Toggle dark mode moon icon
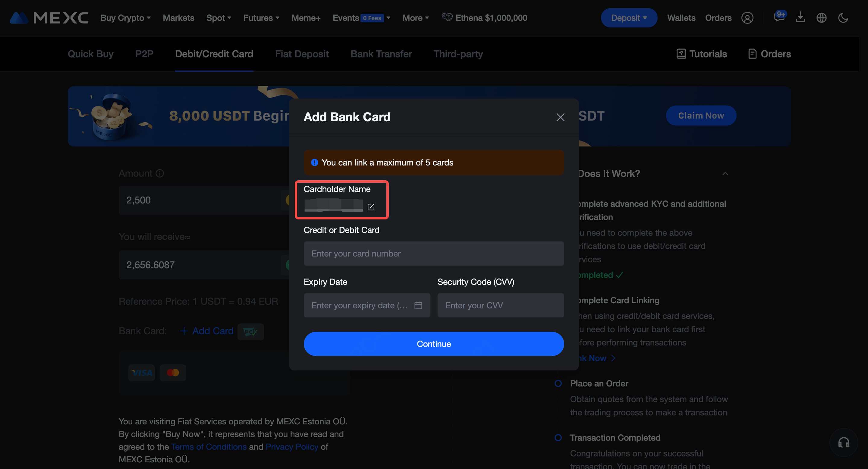 [843, 18]
